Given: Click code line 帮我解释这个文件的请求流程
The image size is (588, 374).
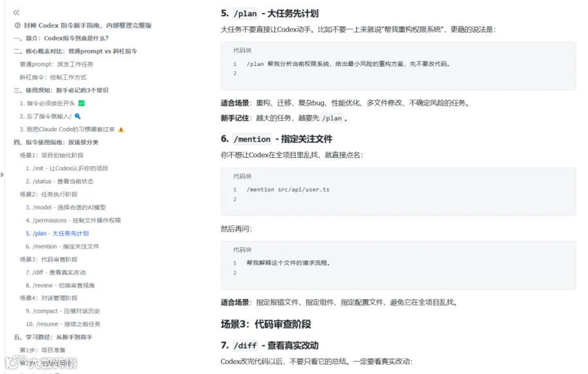Looking at the screenshot, I should (x=288, y=263).
